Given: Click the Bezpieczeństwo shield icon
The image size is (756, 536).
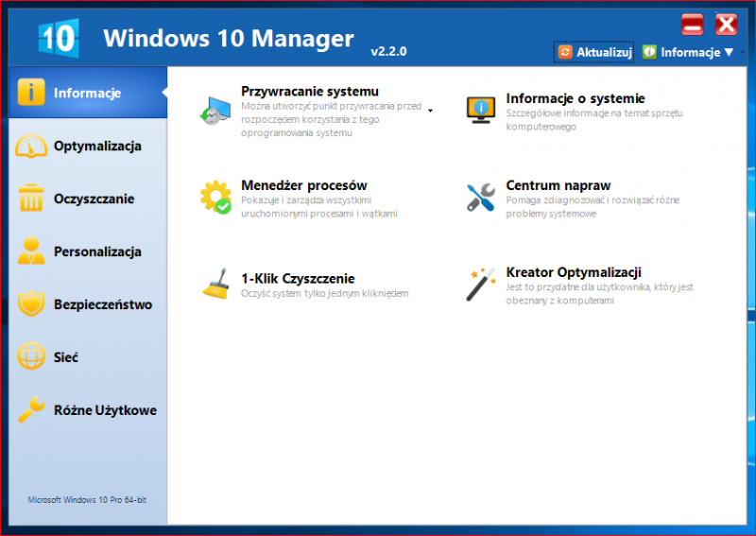Looking at the screenshot, I should coord(31,304).
